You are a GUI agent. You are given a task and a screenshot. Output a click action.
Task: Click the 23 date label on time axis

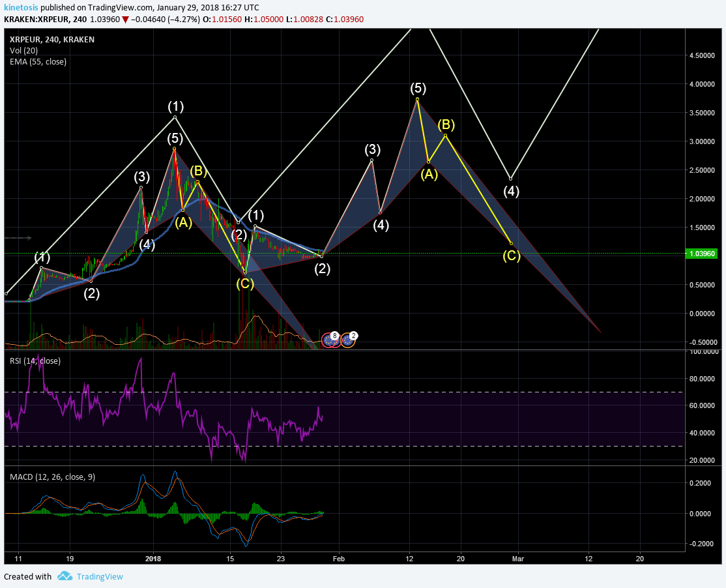click(281, 559)
